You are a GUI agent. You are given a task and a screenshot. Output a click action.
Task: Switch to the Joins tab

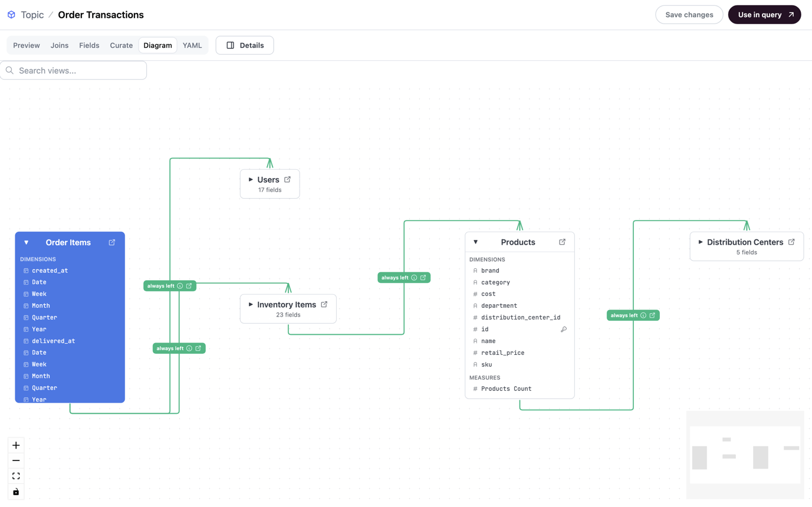tap(60, 45)
